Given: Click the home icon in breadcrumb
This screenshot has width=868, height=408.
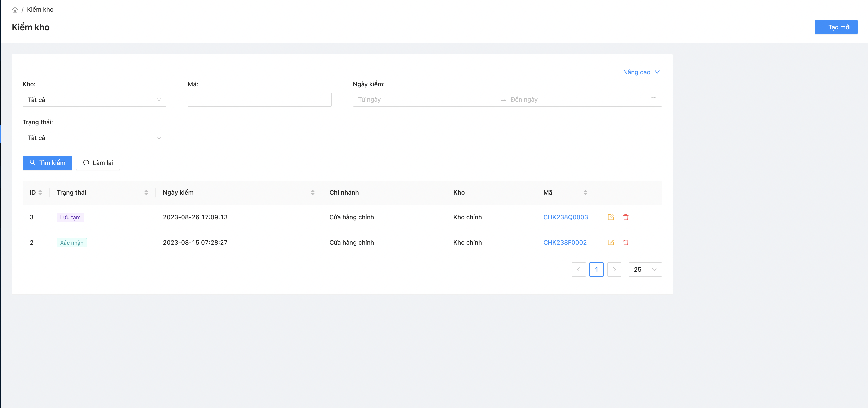Looking at the screenshot, I should pos(15,9).
